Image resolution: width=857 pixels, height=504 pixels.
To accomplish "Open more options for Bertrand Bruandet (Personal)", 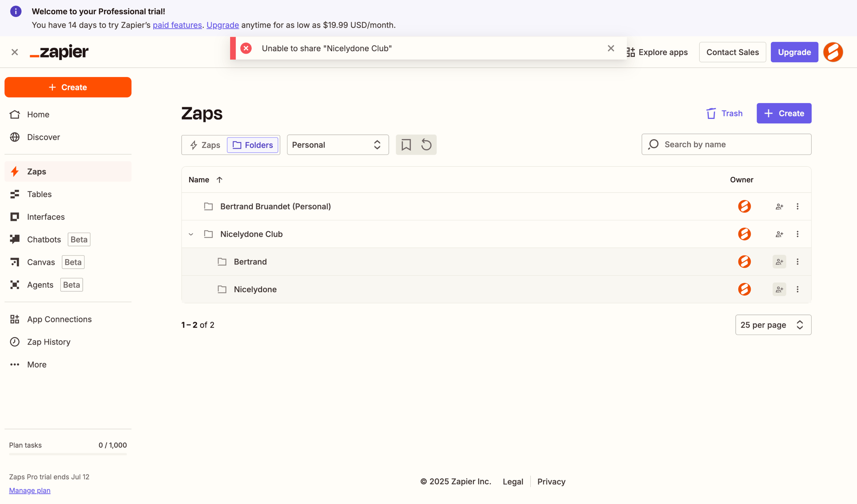I will [x=797, y=206].
